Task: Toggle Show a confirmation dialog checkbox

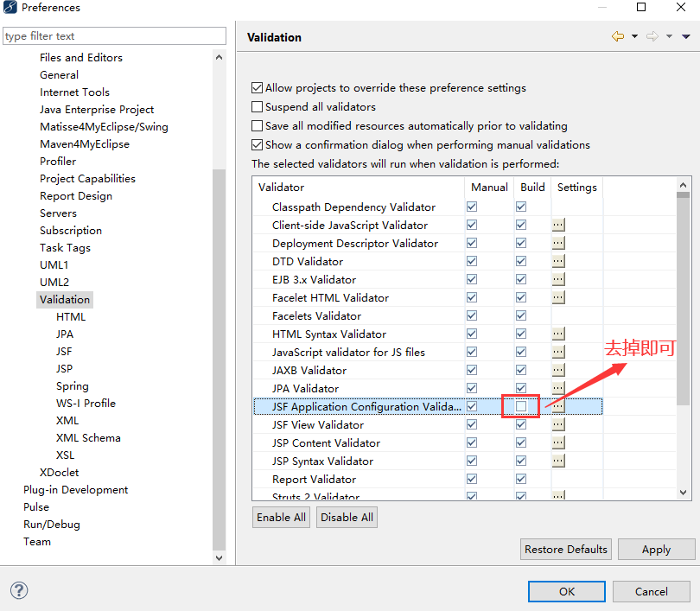Action: [x=257, y=144]
